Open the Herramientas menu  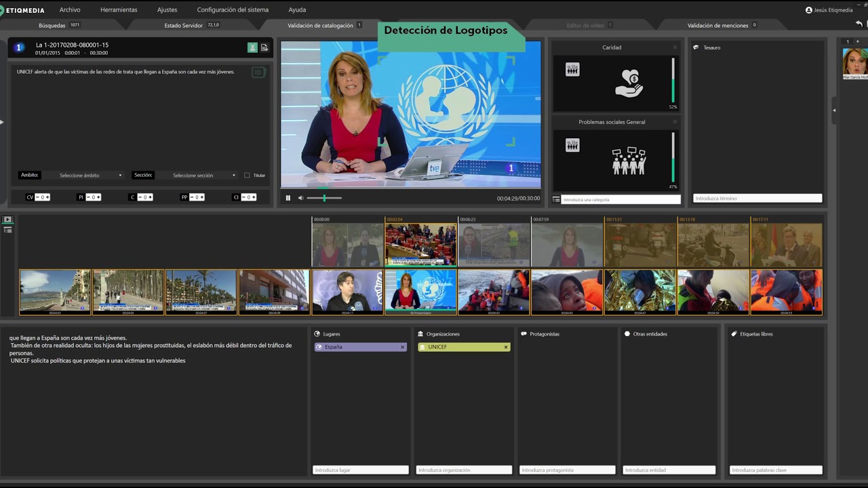[119, 9]
